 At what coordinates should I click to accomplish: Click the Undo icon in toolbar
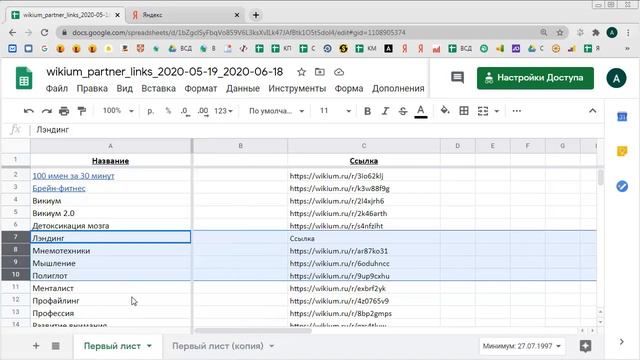pos(29,111)
